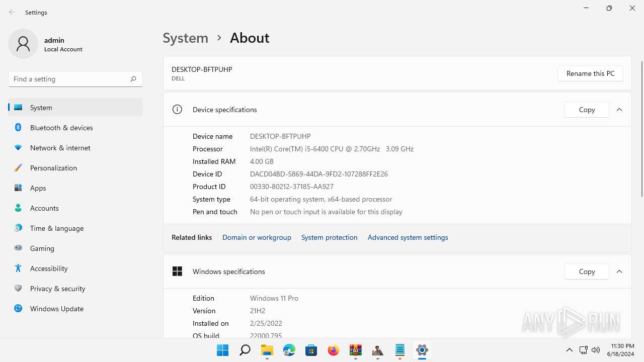Click the taskbar app icon showing a person

tap(377, 350)
